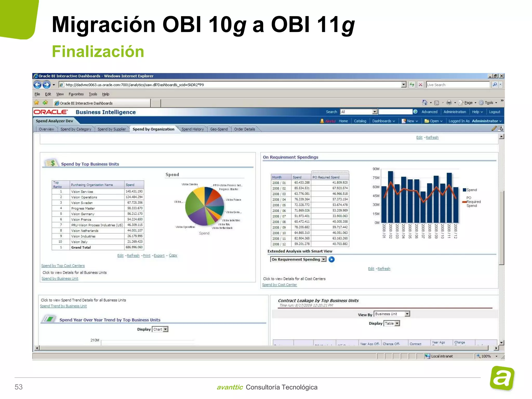Click the Alerts bell icon

click(322, 121)
